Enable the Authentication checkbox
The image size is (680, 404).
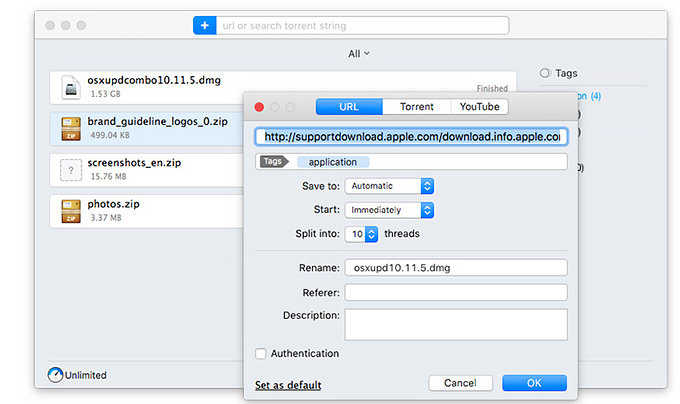[x=261, y=354]
